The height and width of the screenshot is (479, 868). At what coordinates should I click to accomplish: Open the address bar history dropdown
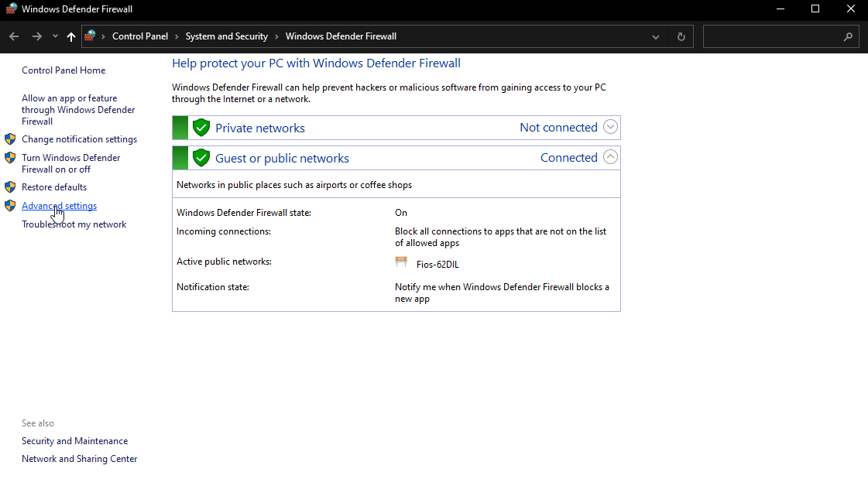coord(656,36)
